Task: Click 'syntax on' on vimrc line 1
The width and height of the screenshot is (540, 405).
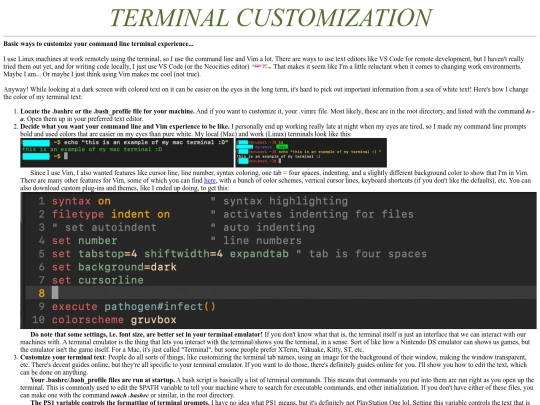Action: (x=81, y=201)
